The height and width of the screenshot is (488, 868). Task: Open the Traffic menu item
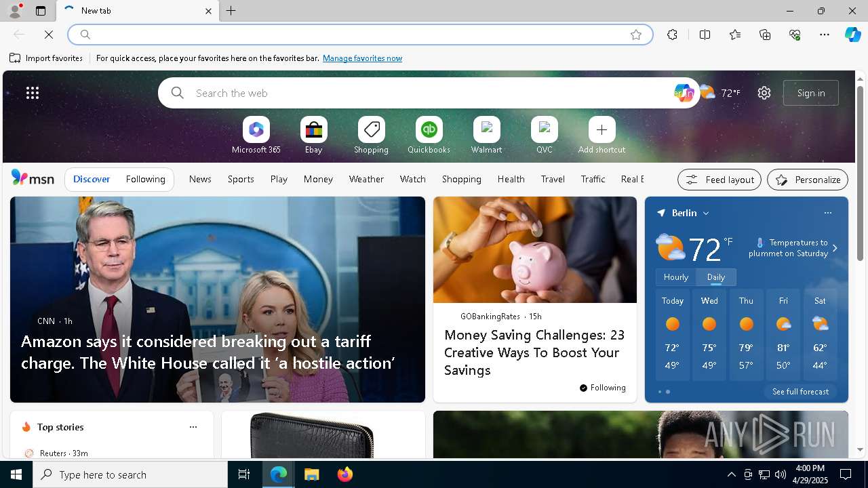[x=593, y=179]
